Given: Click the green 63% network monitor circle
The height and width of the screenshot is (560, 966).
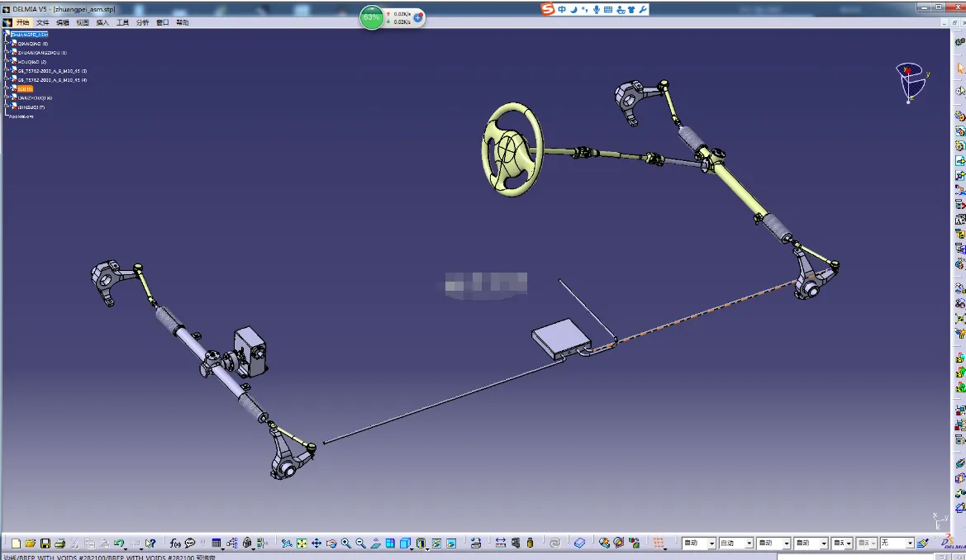Looking at the screenshot, I should point(372,17).
